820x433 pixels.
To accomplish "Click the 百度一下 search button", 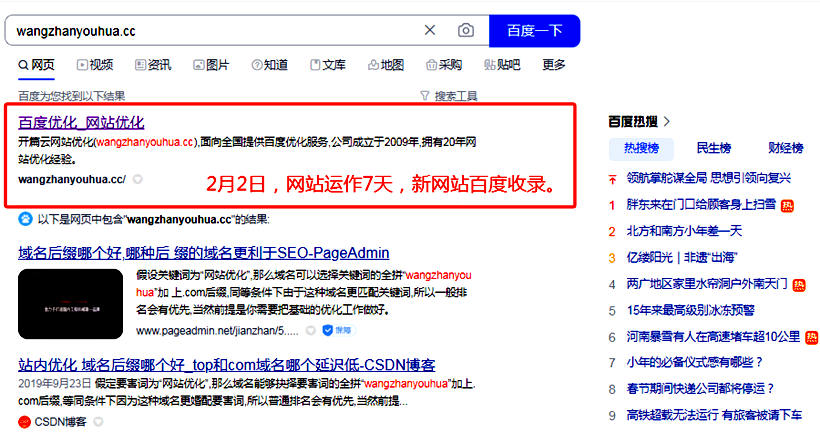I will tap(534, 31).
